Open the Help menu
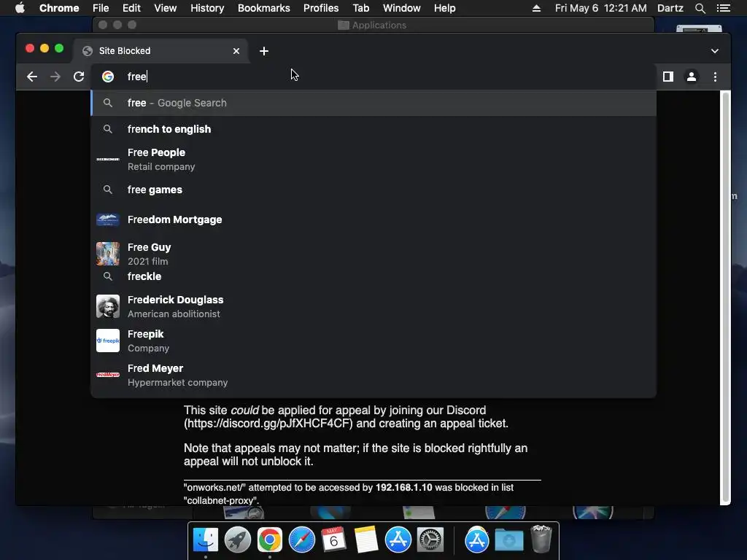Image resolution: width=747 pixels, height=560 pixels. tap(444, 8)
